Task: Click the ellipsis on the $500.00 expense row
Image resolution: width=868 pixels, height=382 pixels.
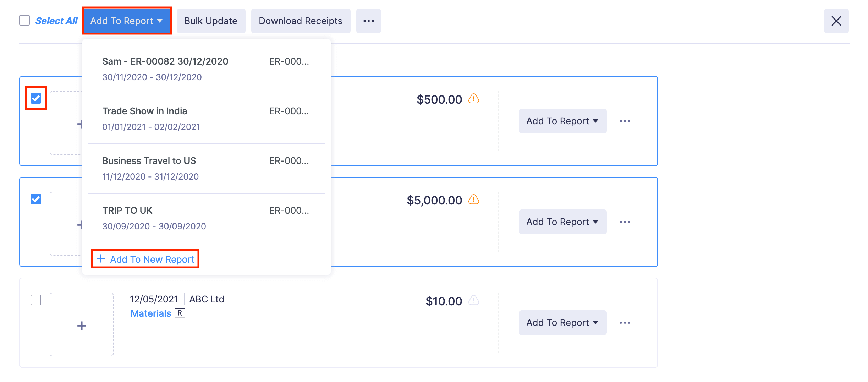Action: pos(625,121)
